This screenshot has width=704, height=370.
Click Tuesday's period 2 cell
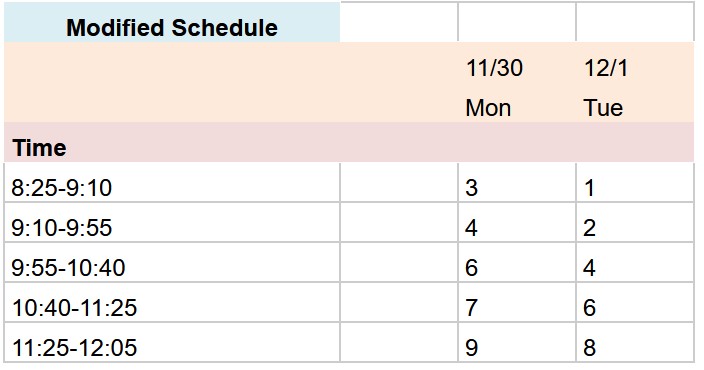(x=635, y=222)
